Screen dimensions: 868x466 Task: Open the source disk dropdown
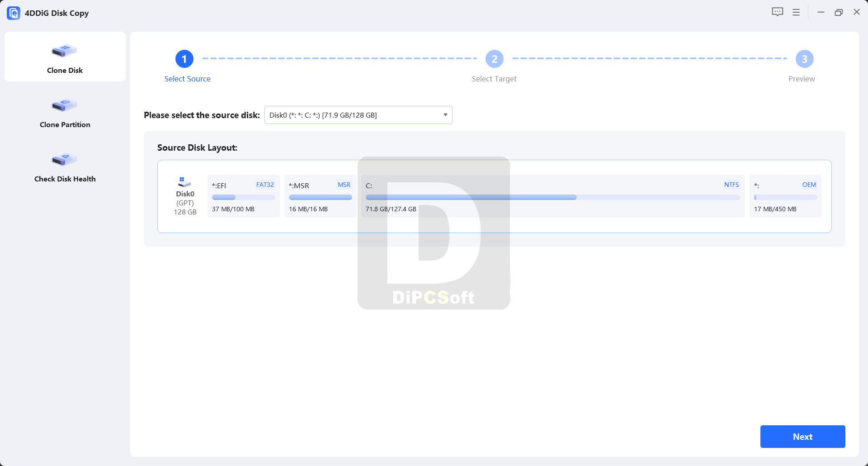359,115
